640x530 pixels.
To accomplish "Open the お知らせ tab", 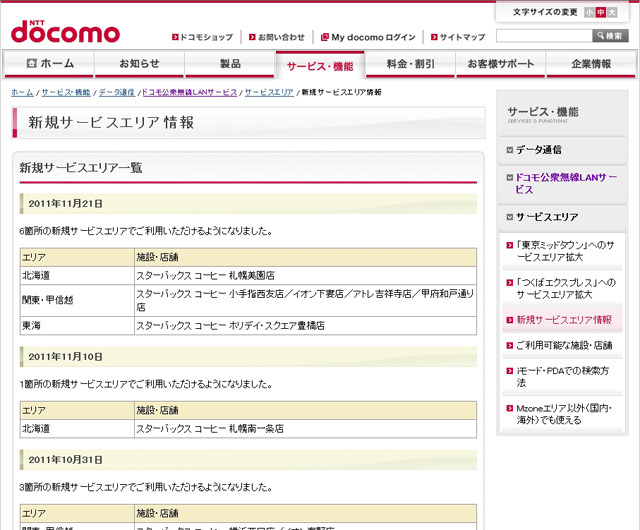I will [139, 64].
